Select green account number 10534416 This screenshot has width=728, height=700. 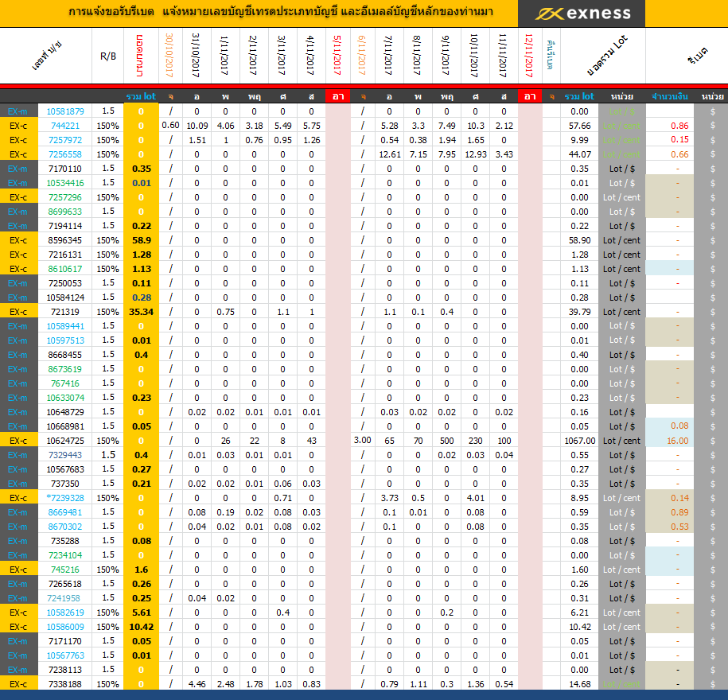[65, 183]
